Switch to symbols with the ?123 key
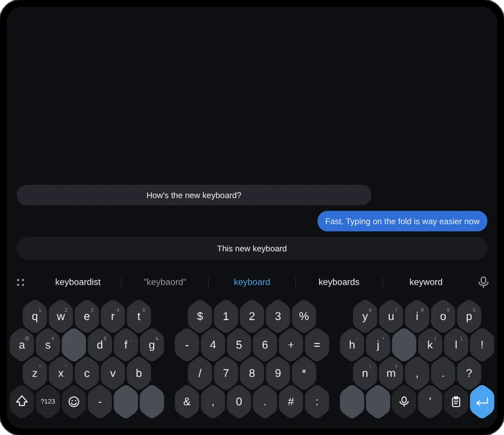504x435 pixels. tap(48, 401)
